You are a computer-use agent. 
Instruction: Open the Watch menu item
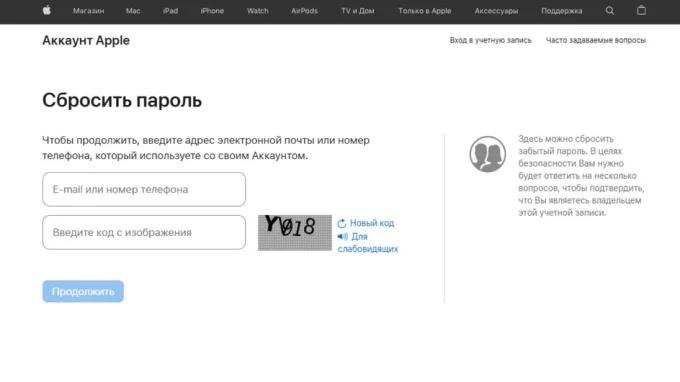pyautogui.click(x=258, y=11)
